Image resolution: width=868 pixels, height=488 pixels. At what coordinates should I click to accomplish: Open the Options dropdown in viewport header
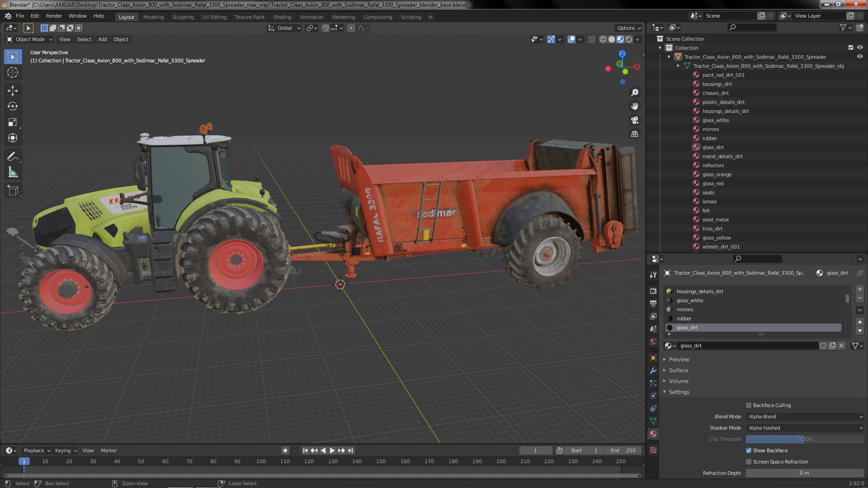[629, 28]
